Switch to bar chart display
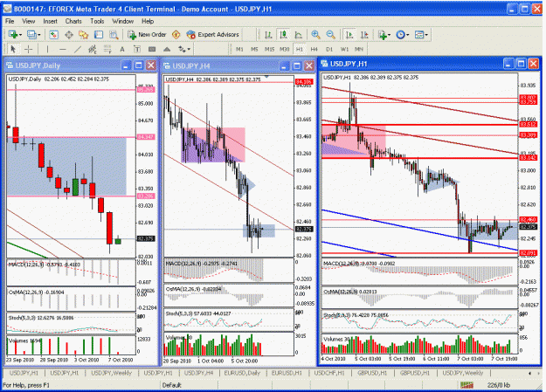Viewport: 546px width, 392px height. pyautogui.click(x=268, y=34)
